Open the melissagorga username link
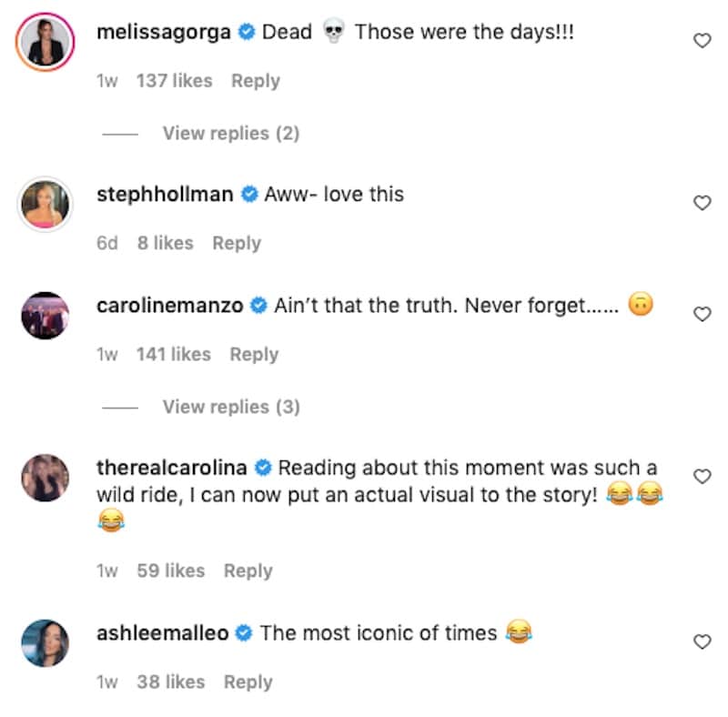728x717 pixels. click(x=164, y=32)
